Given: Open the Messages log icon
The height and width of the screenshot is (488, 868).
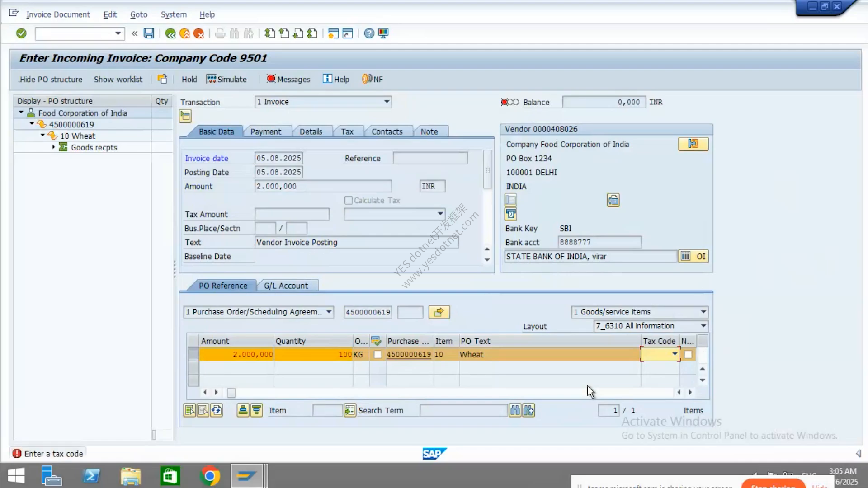Looking at the screenshot, I should 271,79.
